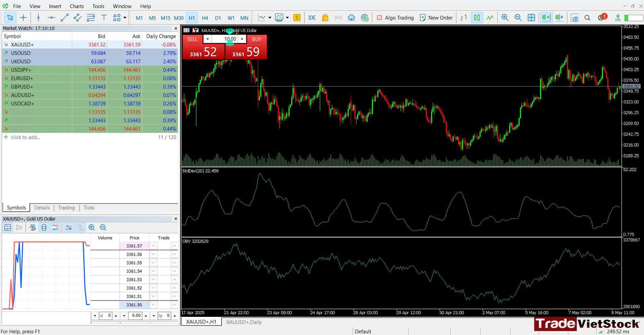Select the horizontal line drawing tool
Viewport: 644px width, 335px height.
point(51,17)
